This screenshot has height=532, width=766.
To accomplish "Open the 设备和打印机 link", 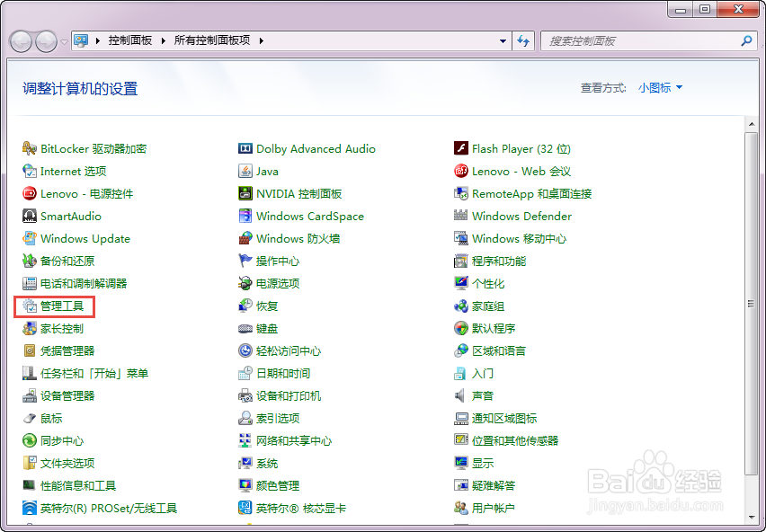I will click(x=289, y=395).
